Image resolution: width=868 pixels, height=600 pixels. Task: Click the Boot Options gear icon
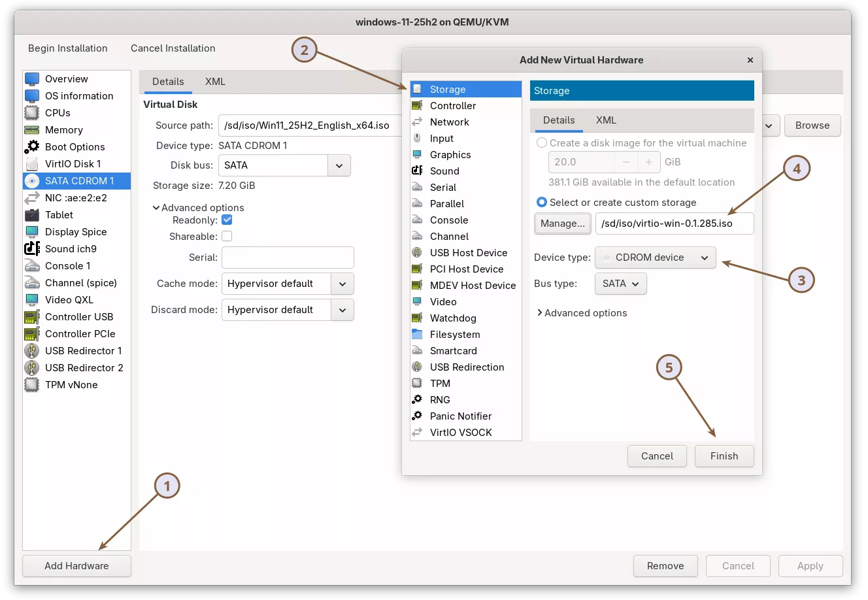point(32,146)
